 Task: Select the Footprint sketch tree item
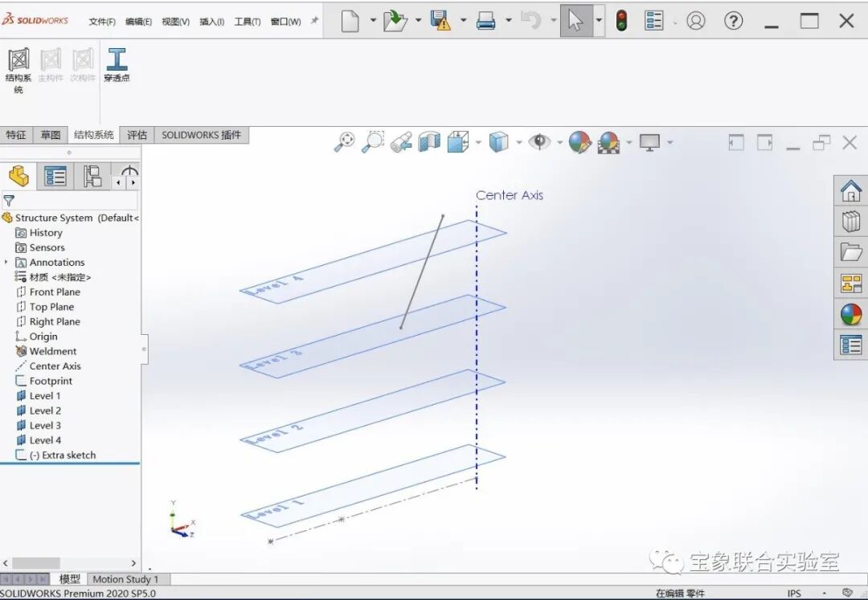(x=51, y=381)
